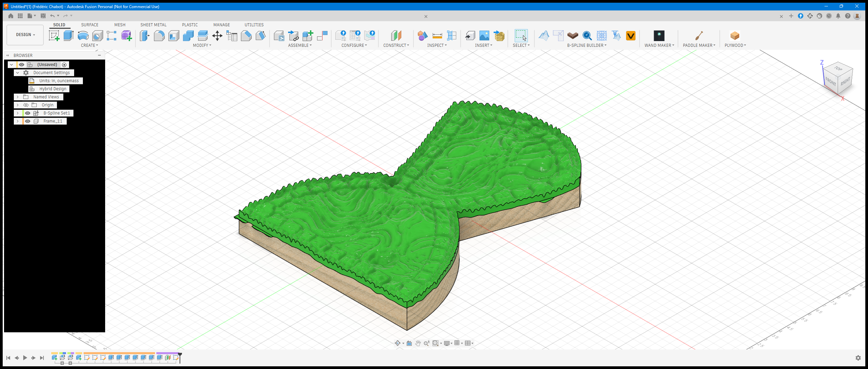Open the Plywood add-in icon
868x369 pixels.
point(735,36)
